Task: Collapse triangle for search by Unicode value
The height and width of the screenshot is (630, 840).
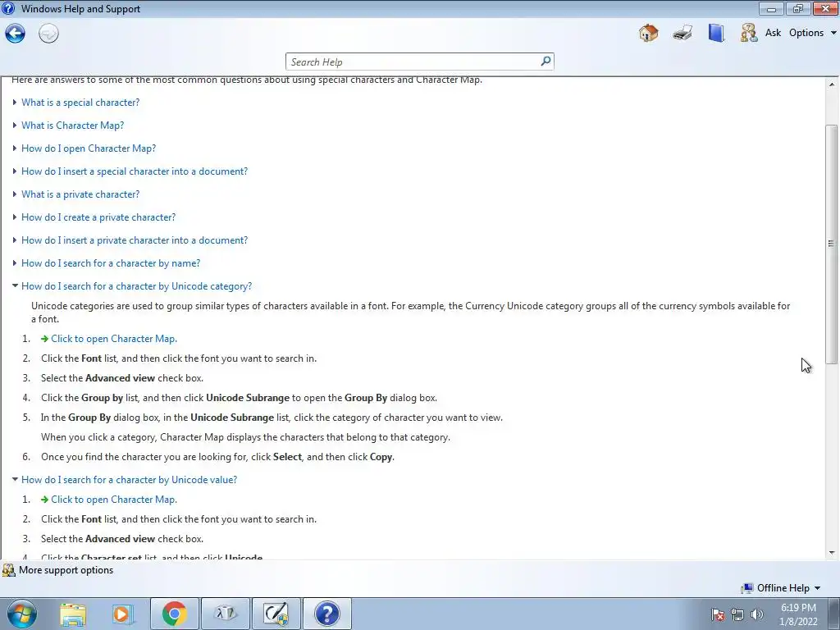Action: (15, 479)
